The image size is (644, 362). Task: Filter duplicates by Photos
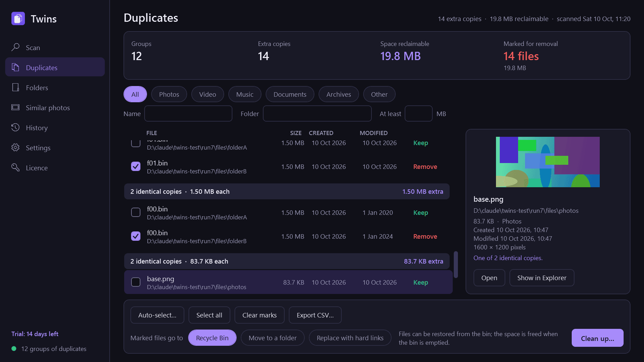coord(169,94)
